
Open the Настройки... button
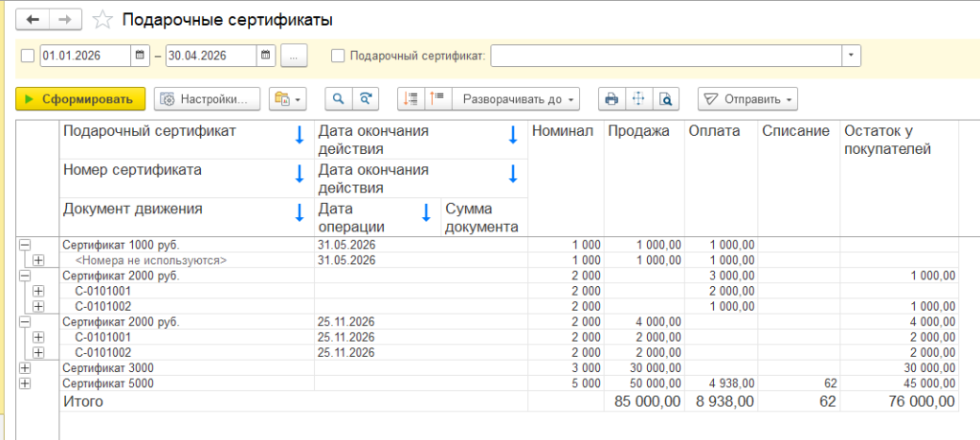tap(207, 99)
